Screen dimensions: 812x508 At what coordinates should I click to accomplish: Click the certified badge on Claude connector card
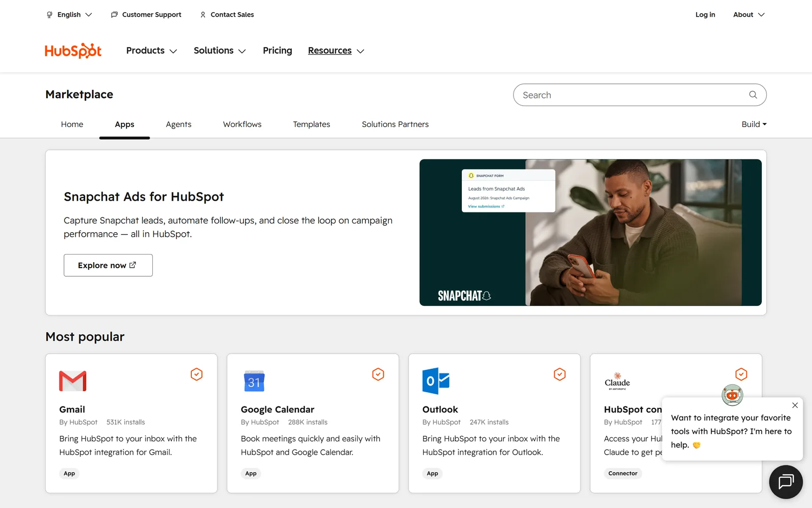(741, 374)
